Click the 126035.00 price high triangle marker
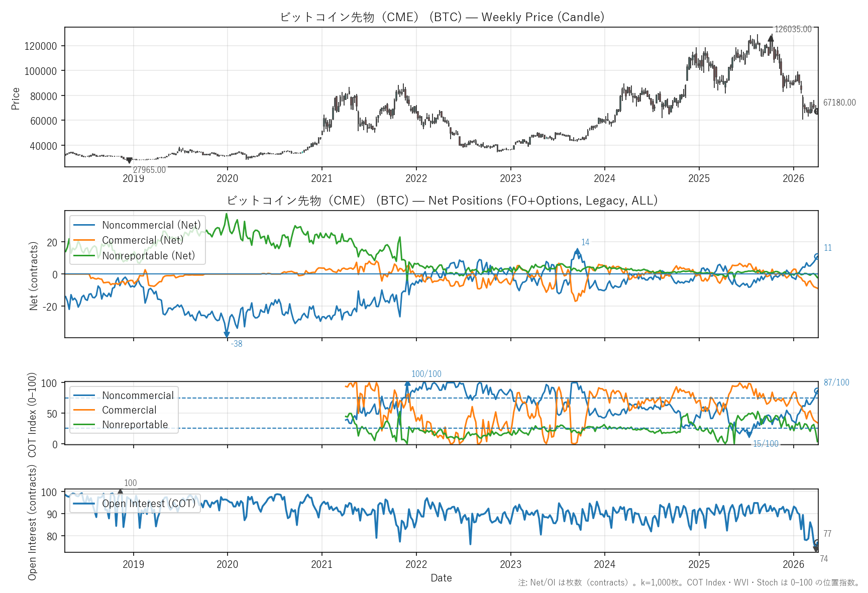Image resolution: width=868 pixels, height=593 pixels. pos(771,38)
